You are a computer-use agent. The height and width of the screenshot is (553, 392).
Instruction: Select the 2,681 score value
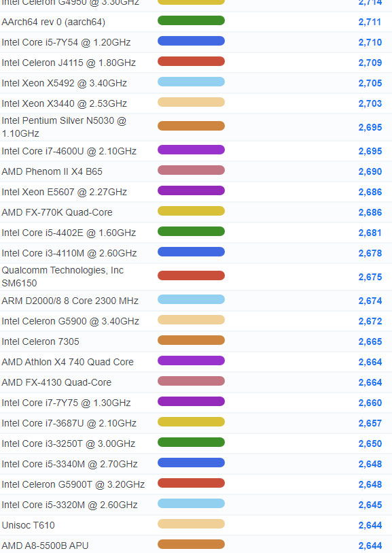370,233
